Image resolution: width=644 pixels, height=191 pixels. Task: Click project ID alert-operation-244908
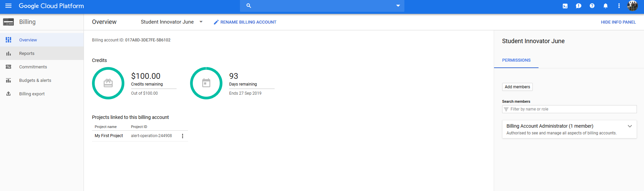(x=151, y=136)
